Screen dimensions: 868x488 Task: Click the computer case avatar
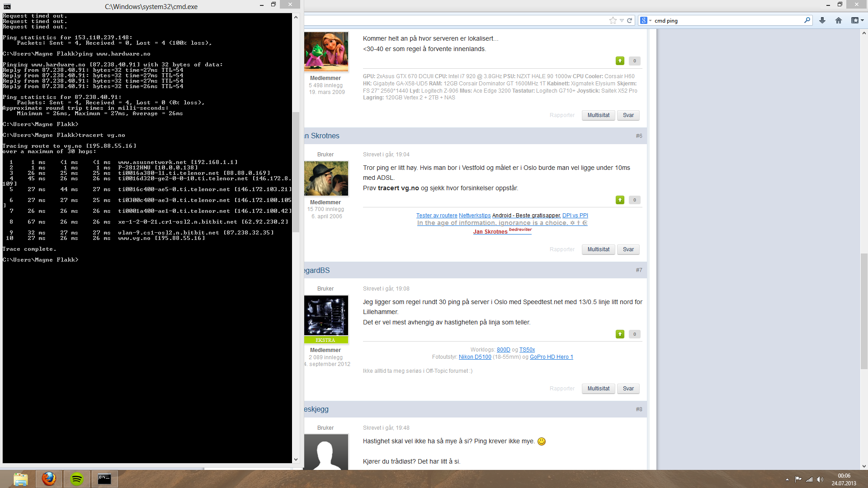click(x=326, y=315)
